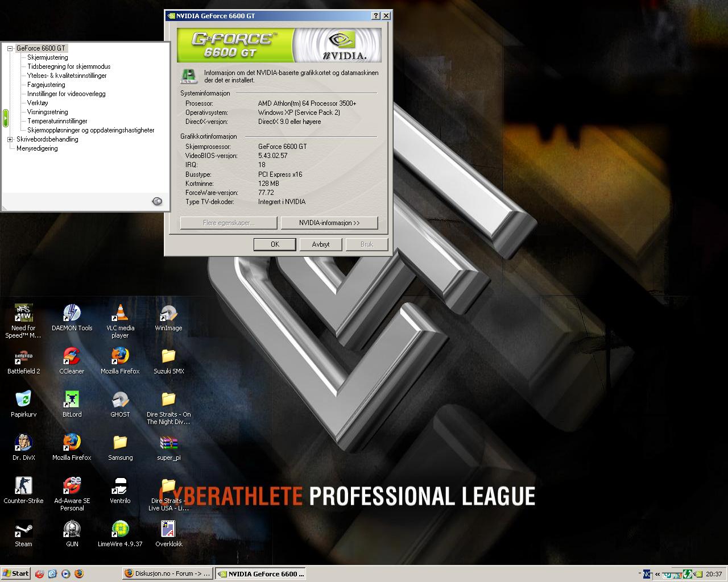Open Verktøy in the tree

(x=38, y=103)
